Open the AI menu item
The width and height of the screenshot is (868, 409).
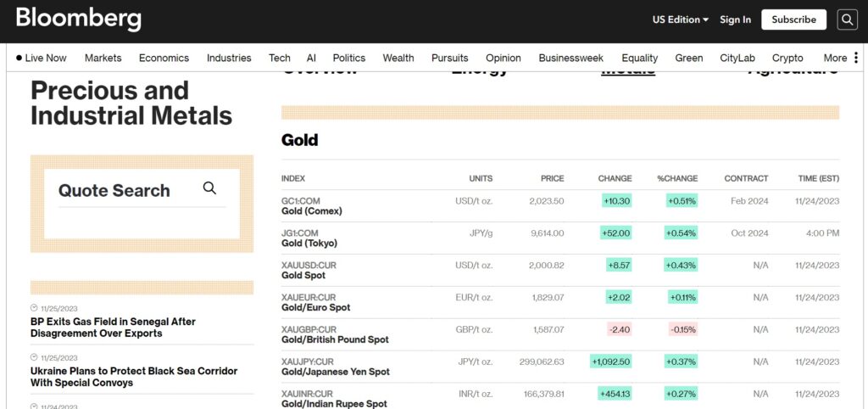[x=311, y=58]
